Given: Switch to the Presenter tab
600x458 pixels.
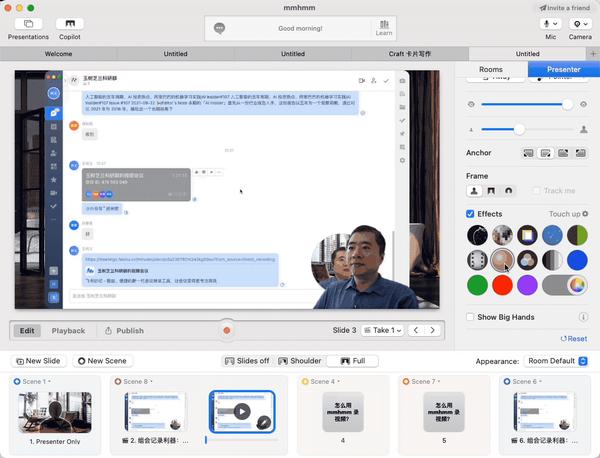Looking at the screenshot, I should pyautogui.click(x=564, y=69).
